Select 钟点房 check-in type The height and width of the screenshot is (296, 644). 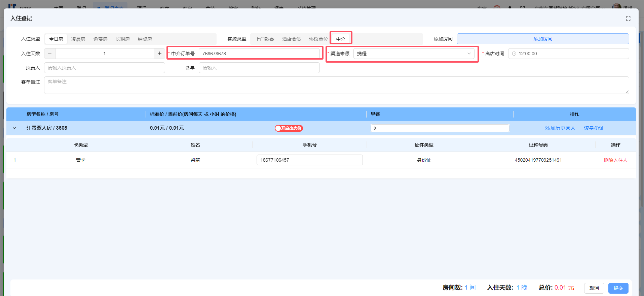[x=145, y=39]
